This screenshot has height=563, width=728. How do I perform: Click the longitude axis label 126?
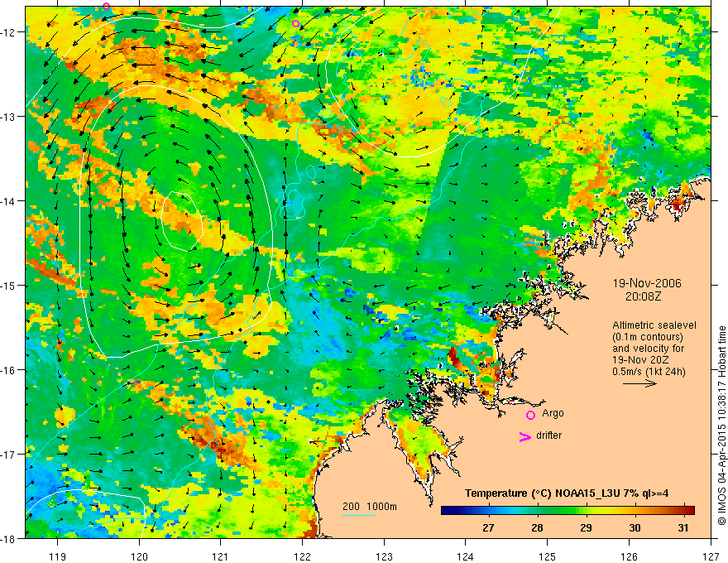pyautogui.click(x=629, y=556)
